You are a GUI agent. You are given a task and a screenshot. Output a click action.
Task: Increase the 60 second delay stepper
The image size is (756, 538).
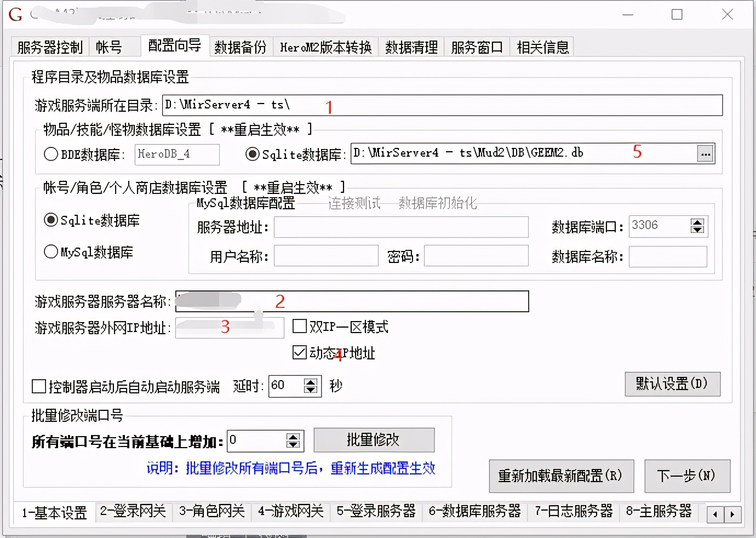click(310, 382)
